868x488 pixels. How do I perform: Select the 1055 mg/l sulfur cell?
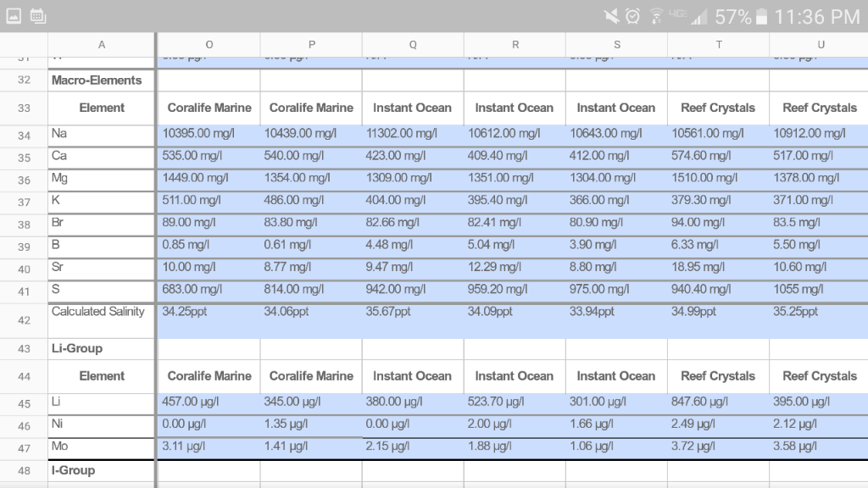pos(819,291)
